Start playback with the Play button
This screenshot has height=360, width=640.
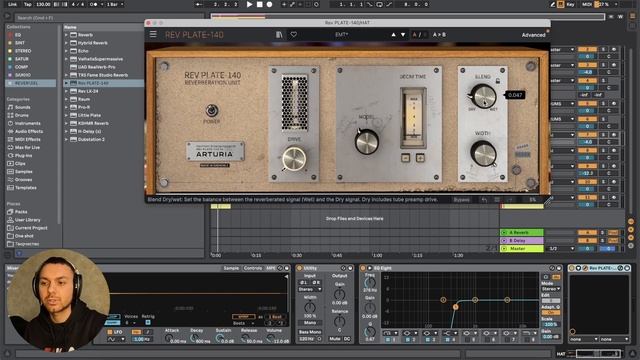[x=249, y=4]
